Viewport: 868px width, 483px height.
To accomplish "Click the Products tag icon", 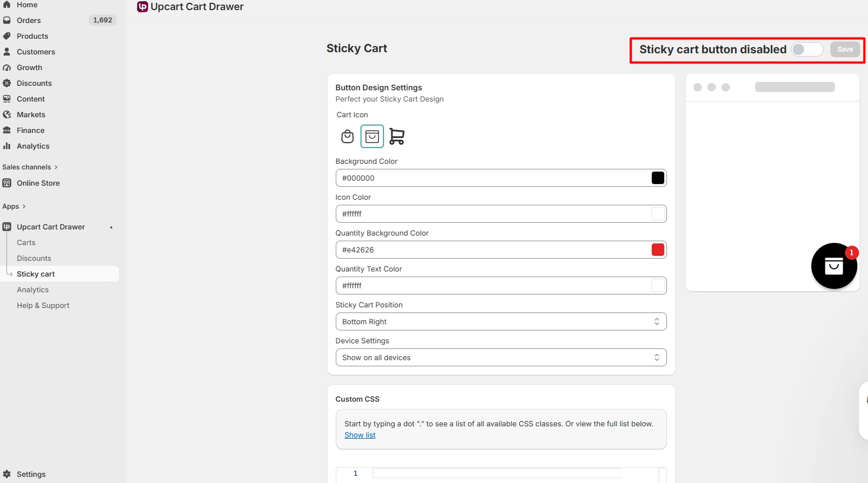I will 7,36.
